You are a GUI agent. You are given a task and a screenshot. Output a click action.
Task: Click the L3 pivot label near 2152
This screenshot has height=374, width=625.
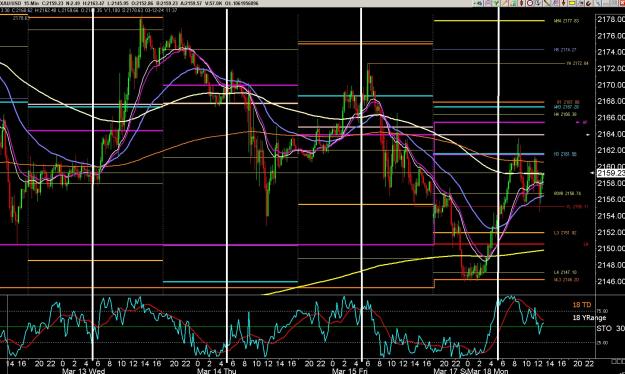(x=565, y=232)
